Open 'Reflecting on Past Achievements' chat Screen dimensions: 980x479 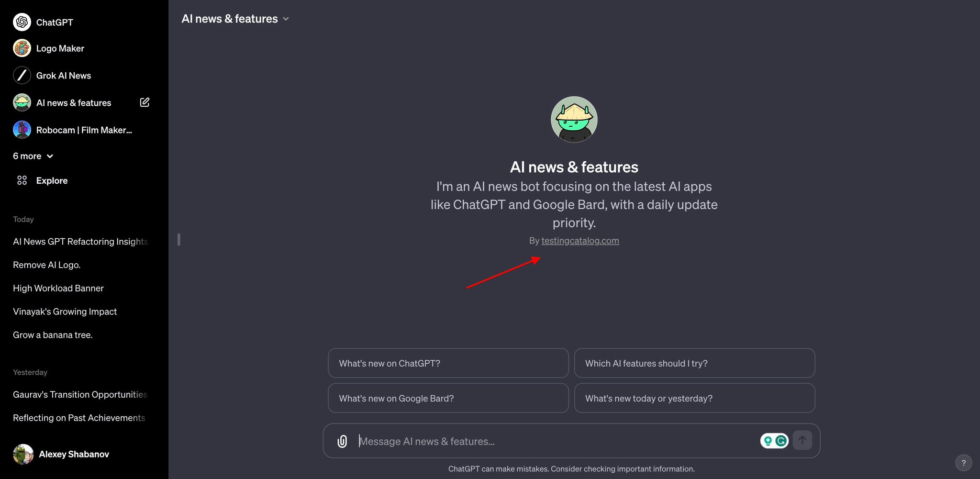click(x=79, y=418)
